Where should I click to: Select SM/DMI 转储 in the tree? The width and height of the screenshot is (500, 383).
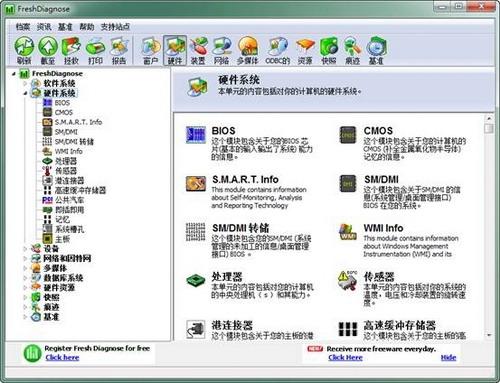pos(74,142)
